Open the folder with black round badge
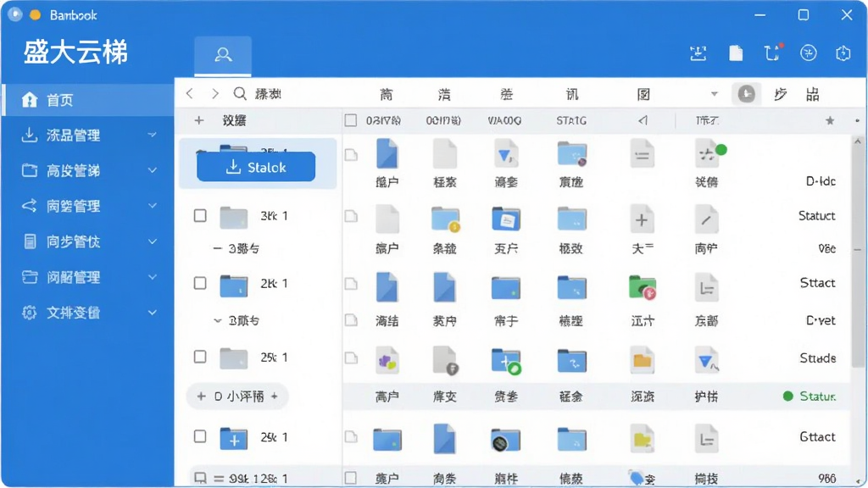868x488 pixels. [x=505, y=441]
